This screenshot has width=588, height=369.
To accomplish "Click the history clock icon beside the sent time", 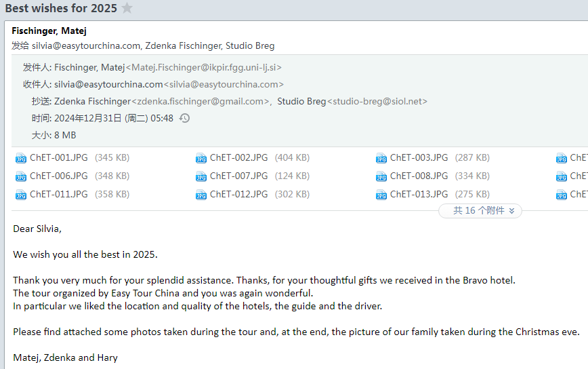I will tap(184, 118).
